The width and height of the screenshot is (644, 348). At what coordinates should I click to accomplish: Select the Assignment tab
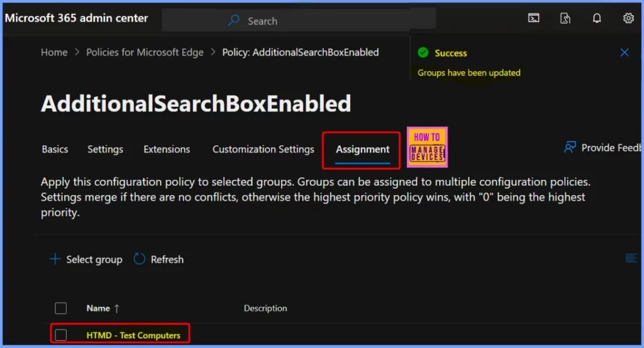[x=363, y=150]
